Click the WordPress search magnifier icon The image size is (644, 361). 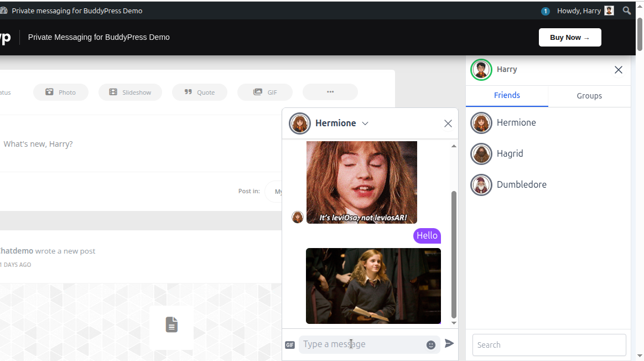(x=627, y=11)
